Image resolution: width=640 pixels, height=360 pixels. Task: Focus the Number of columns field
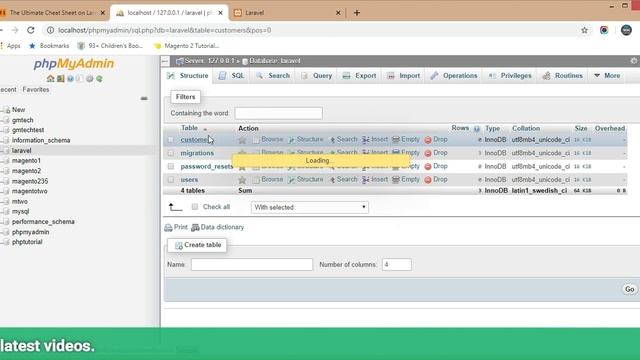pos(397,264)
